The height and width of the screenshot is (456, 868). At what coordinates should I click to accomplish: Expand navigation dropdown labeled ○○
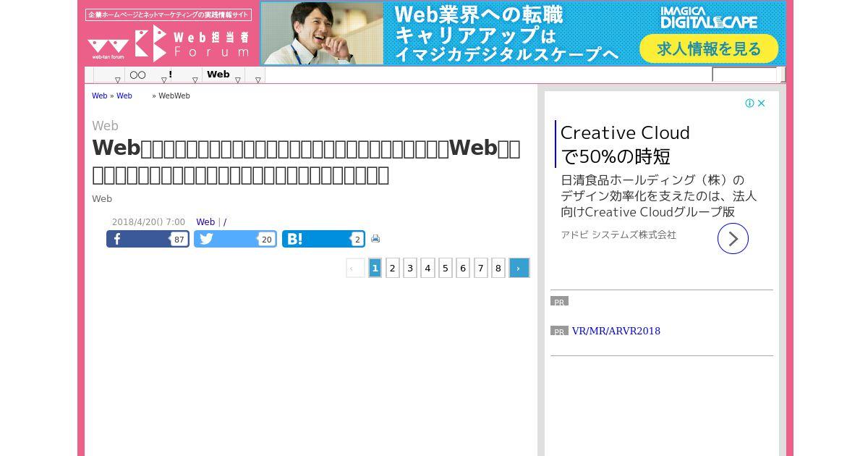(147, 75)
